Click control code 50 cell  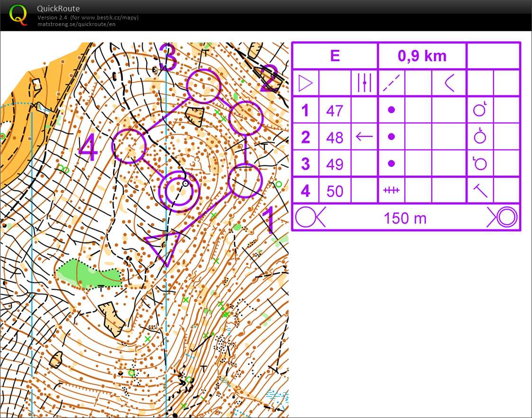coord(334,191)
